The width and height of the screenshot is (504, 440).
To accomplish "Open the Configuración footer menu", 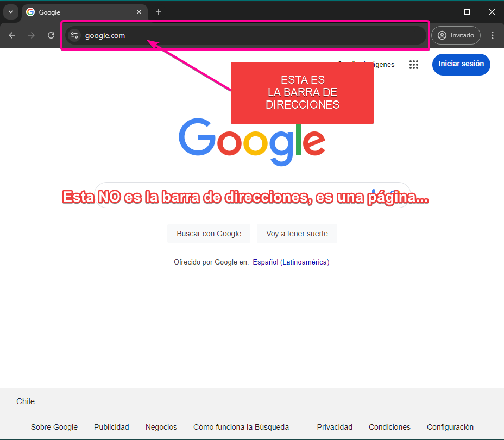I will pos(450,427).
